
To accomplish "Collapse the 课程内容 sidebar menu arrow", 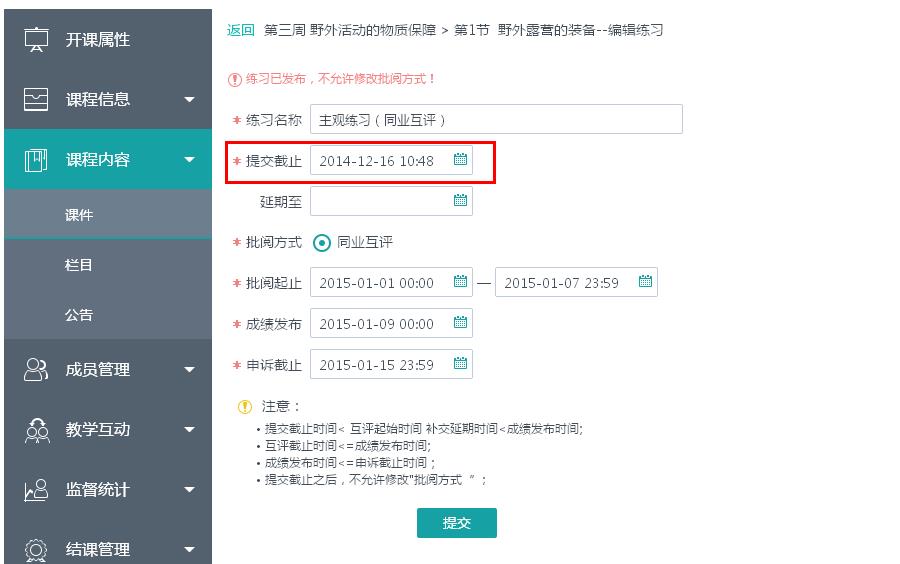I will [x=189, y=160].
